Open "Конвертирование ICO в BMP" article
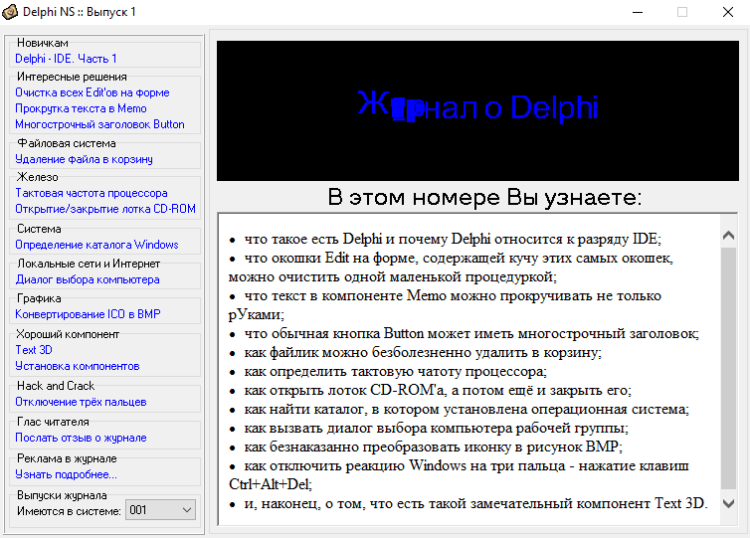The width and height of the screenshot is (750, 538). (88, 314)
